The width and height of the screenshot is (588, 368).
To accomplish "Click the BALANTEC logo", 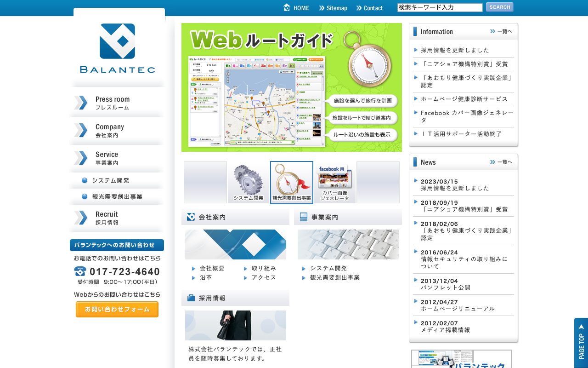I will click(x=118, y=48).
